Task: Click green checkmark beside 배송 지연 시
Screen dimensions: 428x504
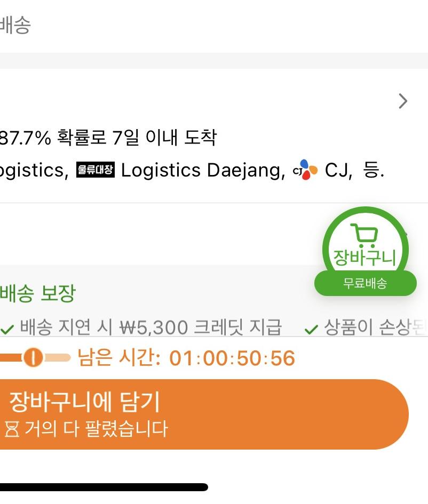Action: [7, 330]
